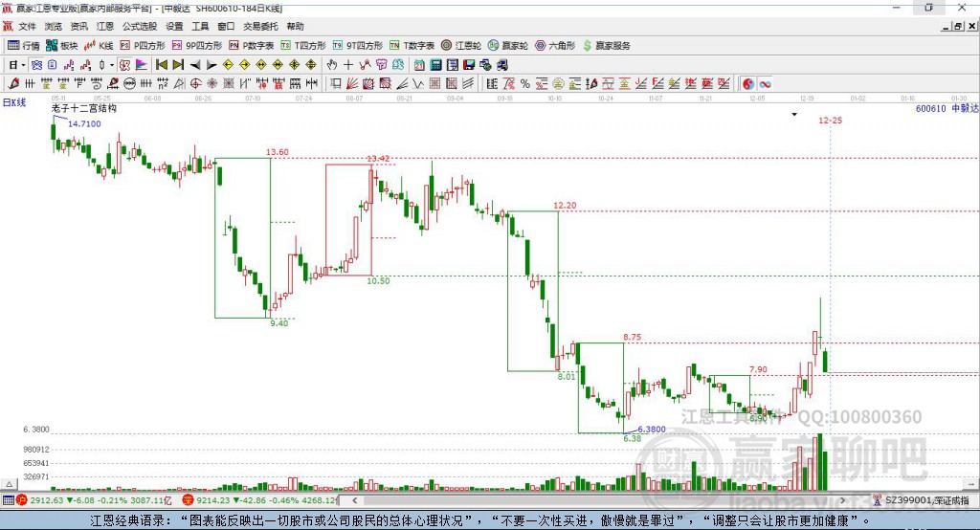Viewport: 980px width, 530px height.
Task: Toggle the blue infinity loop icon
Action: (765, 84)
